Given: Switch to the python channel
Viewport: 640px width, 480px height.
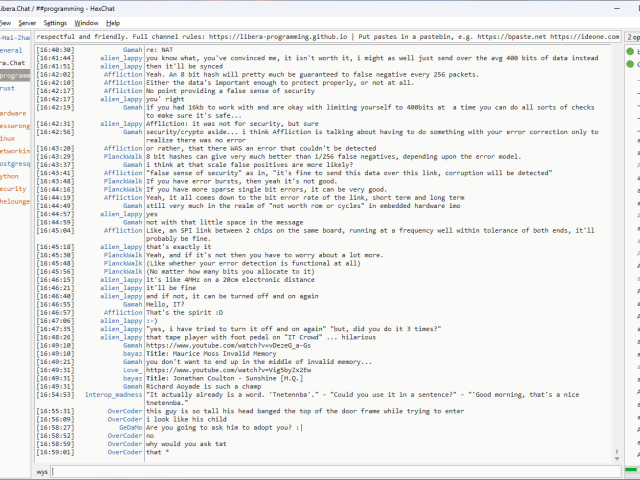Looking at the screenshot, I should point(10,175).
